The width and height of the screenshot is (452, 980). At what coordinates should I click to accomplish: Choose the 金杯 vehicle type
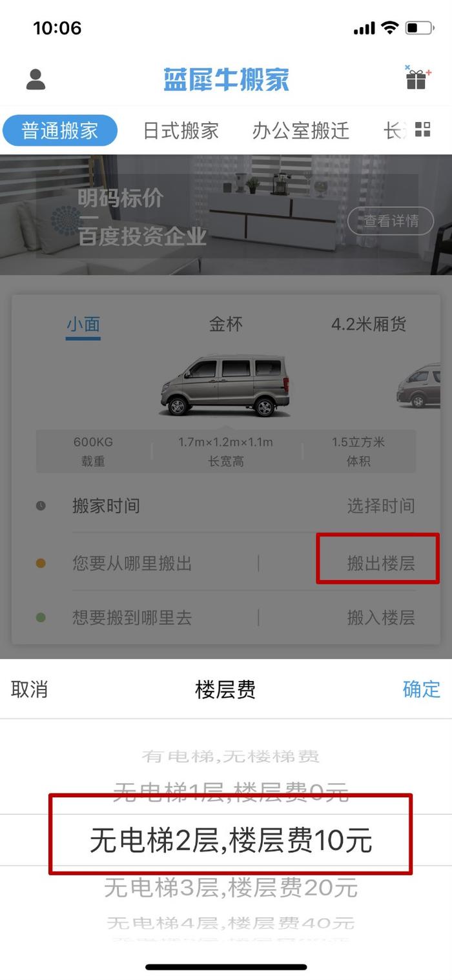[x=225, y=324]
